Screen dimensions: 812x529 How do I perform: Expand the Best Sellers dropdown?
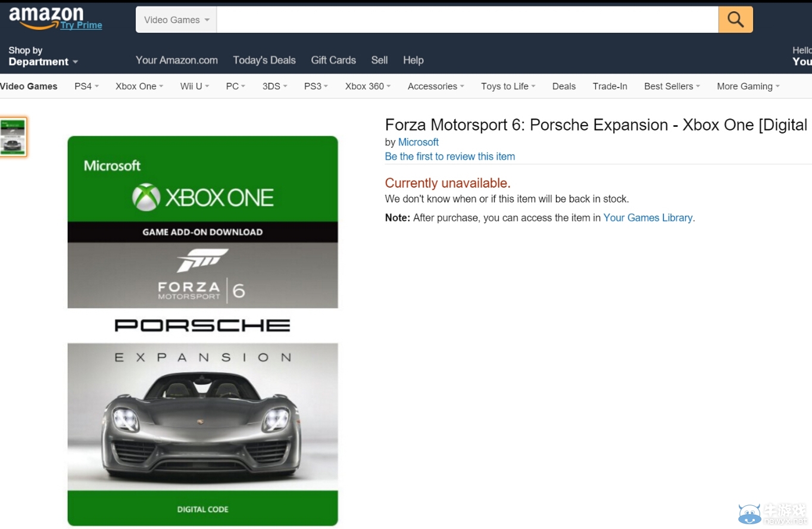[x=672, y=86]
